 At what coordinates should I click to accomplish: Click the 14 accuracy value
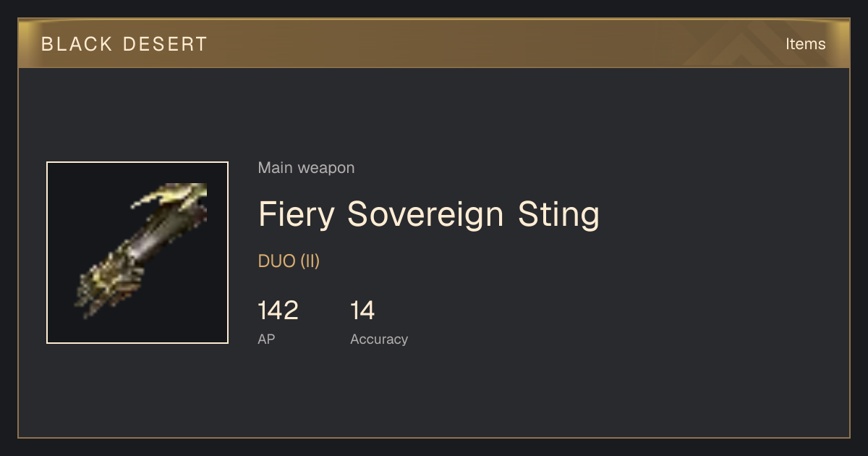362,311
